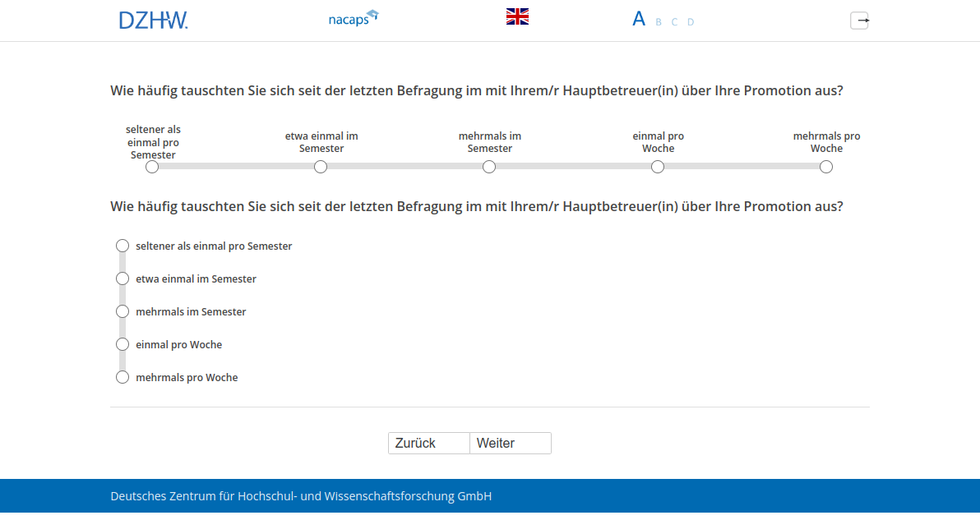The image size is (980, 520).
Task: Select vertical radio 'mehrmals pro Woche'
Action: (x=122, y=377)
